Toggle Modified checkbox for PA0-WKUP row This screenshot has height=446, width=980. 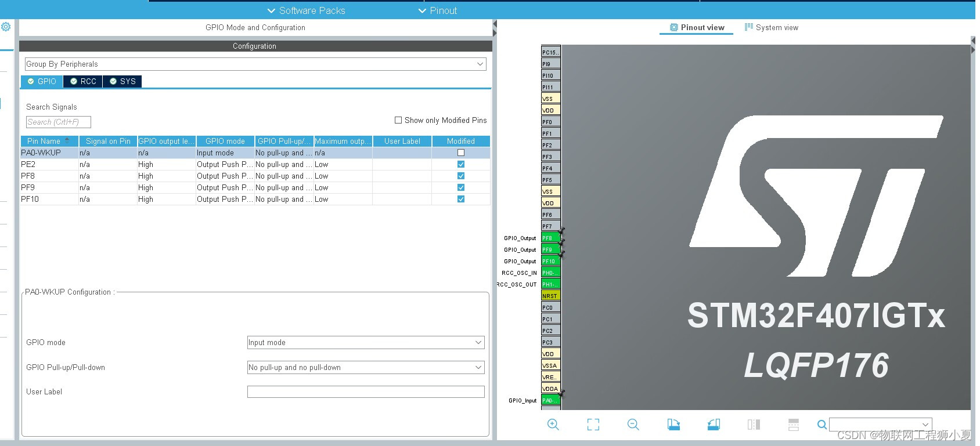coord(461,153)
